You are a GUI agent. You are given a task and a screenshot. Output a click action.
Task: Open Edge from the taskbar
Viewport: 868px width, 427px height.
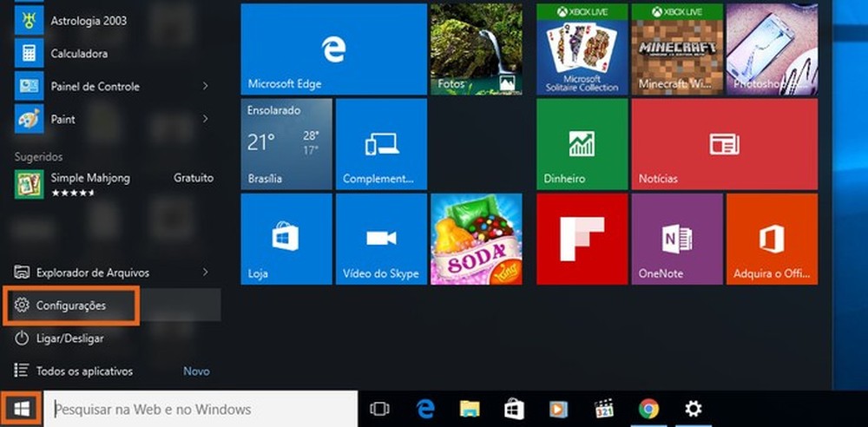tap(425, 410)
